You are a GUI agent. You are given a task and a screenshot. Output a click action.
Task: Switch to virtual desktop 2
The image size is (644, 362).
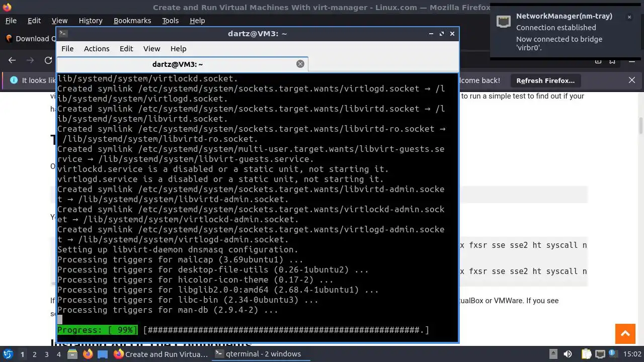[34, 354]
